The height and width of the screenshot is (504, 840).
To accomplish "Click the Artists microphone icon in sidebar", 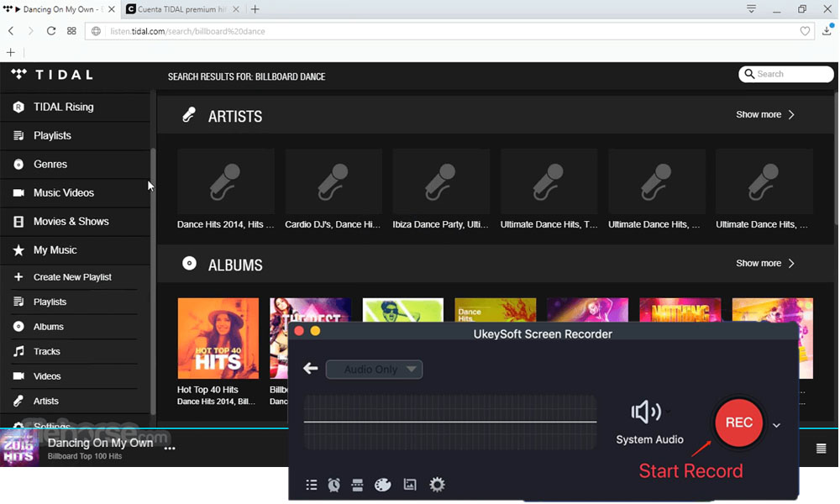I will 18,401.
